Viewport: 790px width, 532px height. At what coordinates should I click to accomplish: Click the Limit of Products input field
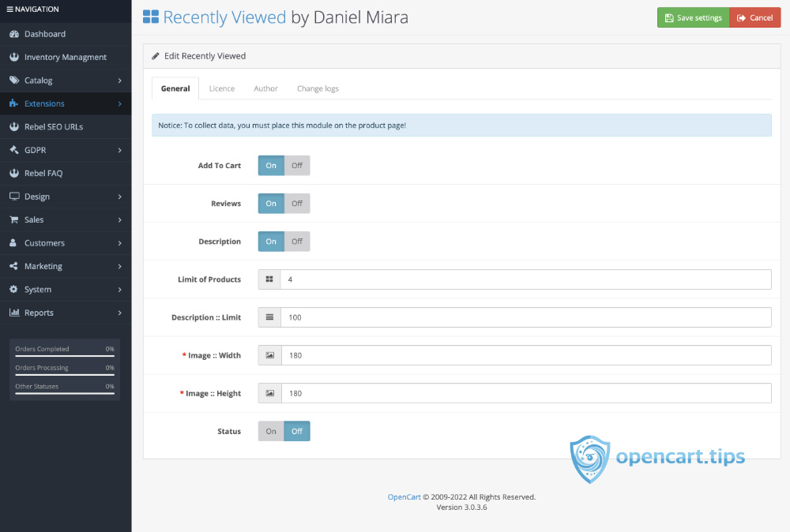(x=525, y=279)
